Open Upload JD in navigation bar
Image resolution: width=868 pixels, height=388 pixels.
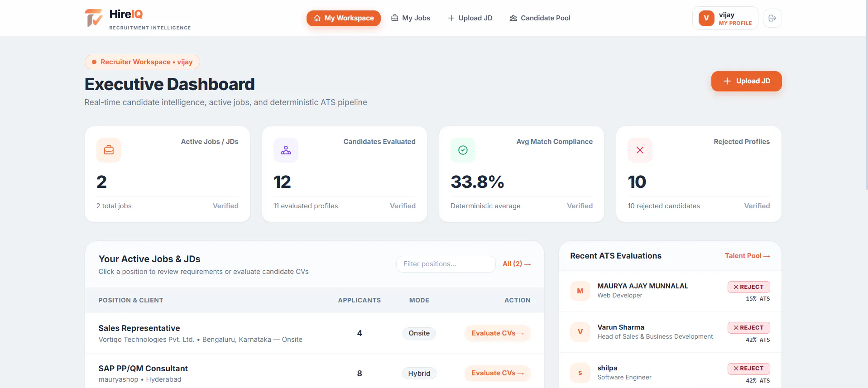[470, 18]
